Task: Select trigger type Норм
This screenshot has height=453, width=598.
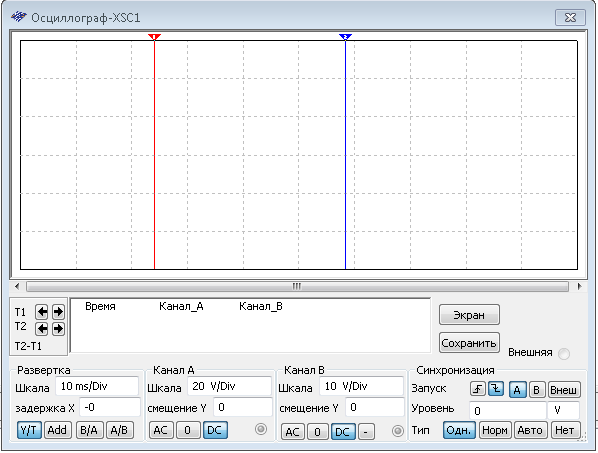Action: 495,430
